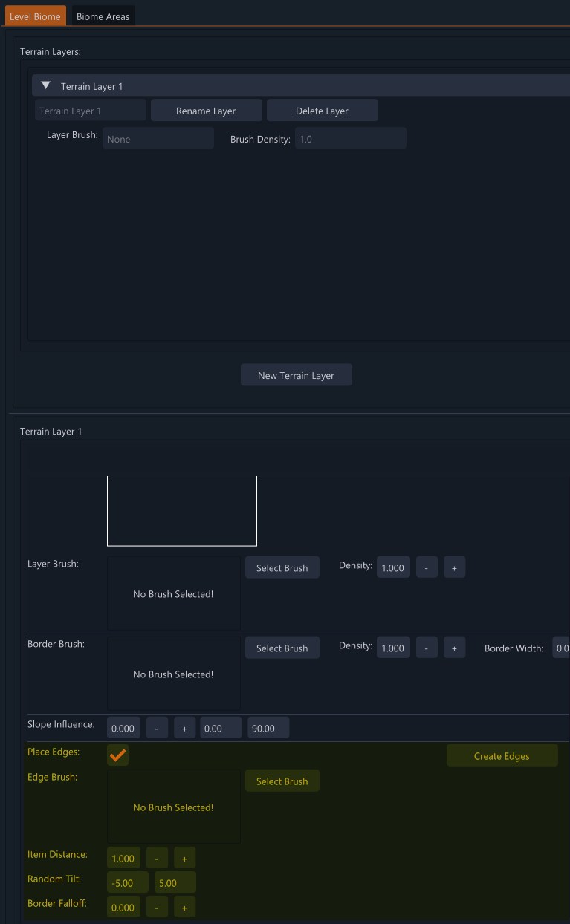This screenshot has height=924, width=570.
Task: Decrease Border Brush density with minus
Action: [427, 648]
